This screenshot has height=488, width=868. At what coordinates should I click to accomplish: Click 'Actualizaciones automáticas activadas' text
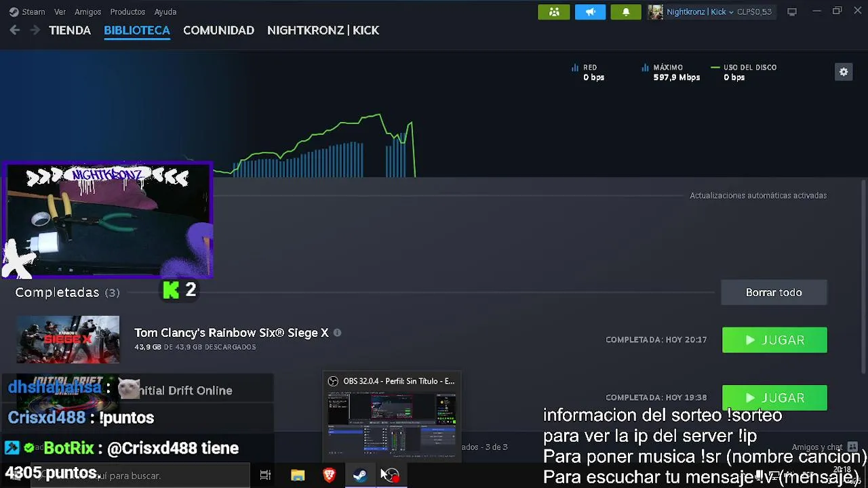click(758, 195)
